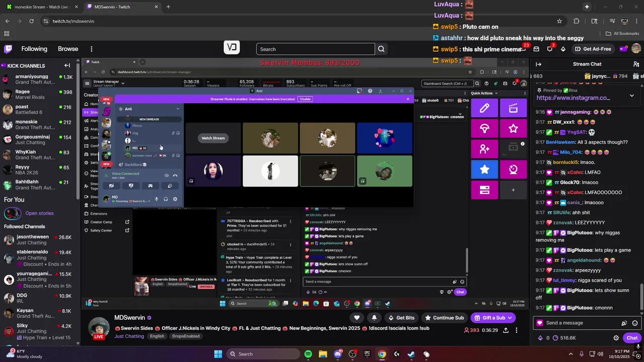Click the in-stream Clip quick action tile
Viewport: 644px width, 362px height.
pyautogui.click(x=513, y=108)
